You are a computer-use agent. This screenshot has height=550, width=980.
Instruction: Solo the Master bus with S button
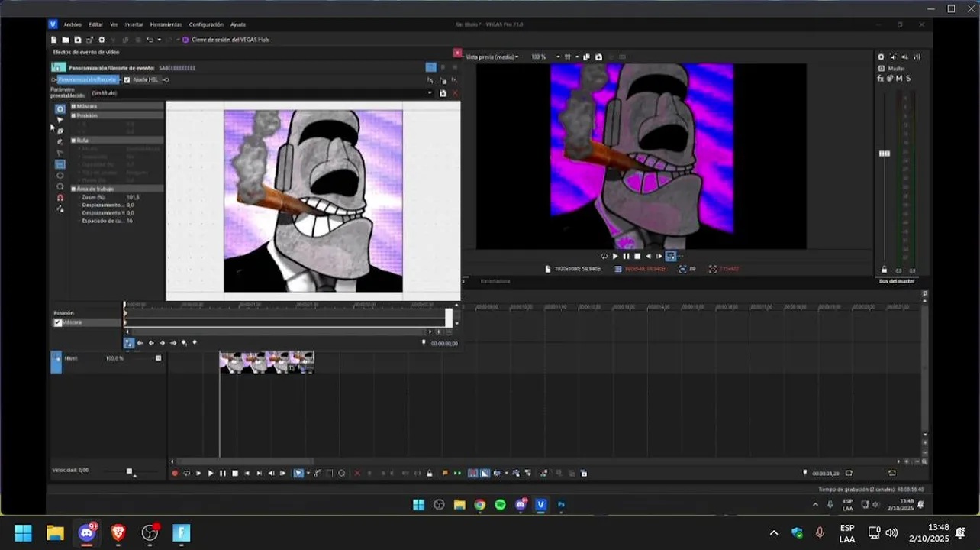907,79
